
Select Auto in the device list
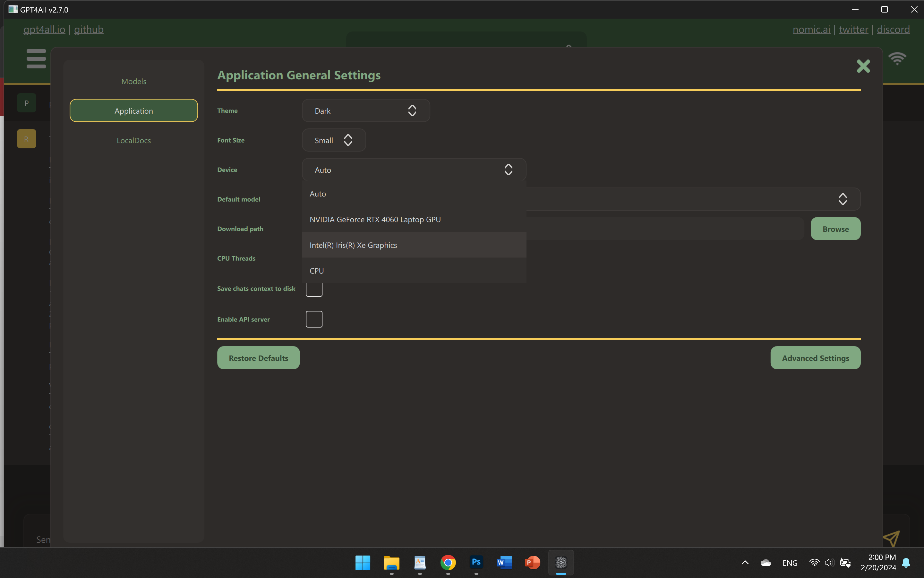tap(414, 193)
